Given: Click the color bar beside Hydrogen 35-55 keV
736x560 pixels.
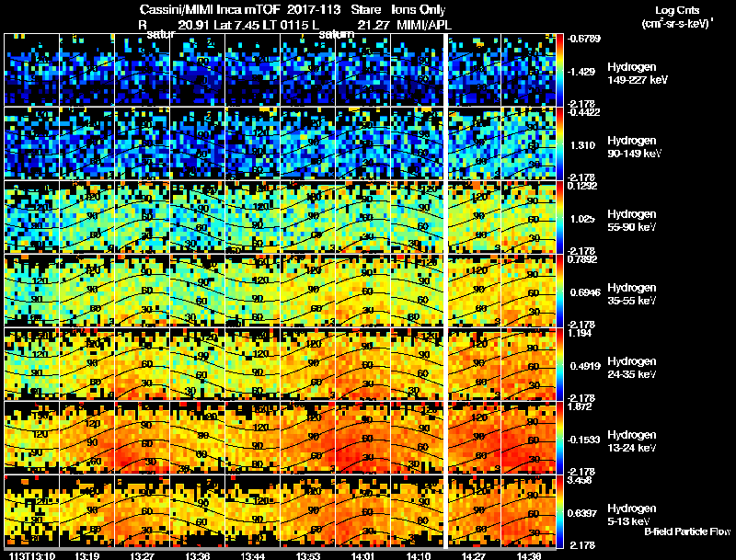Looking at the screenshot, I should (559, 291).
